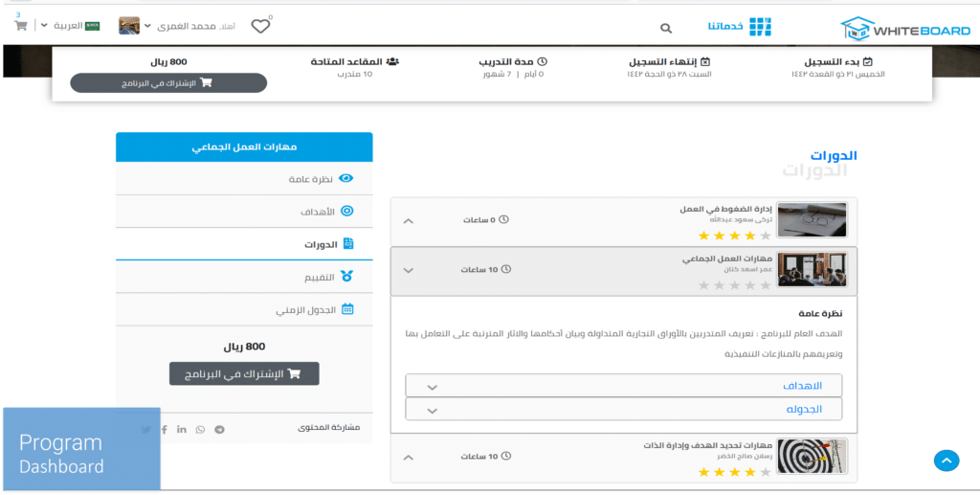The image size is (980, 495).
Task: Click the search magnifier icon
Action: point(666,28)
